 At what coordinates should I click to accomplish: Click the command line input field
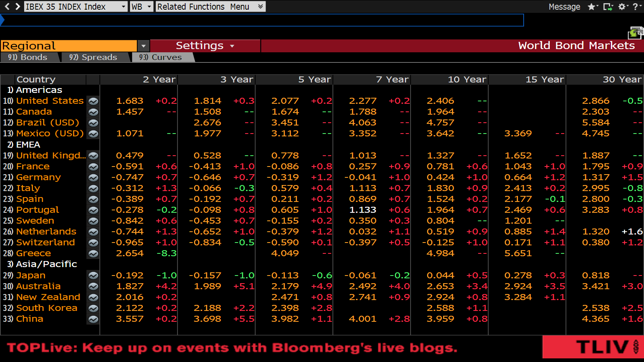click(x=262, y=20)
